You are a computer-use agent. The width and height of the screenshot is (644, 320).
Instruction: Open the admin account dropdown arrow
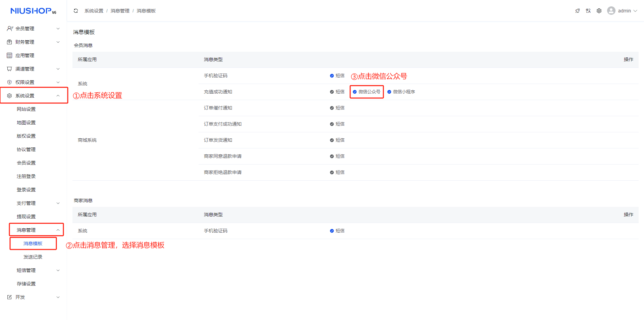click(635, 11)
